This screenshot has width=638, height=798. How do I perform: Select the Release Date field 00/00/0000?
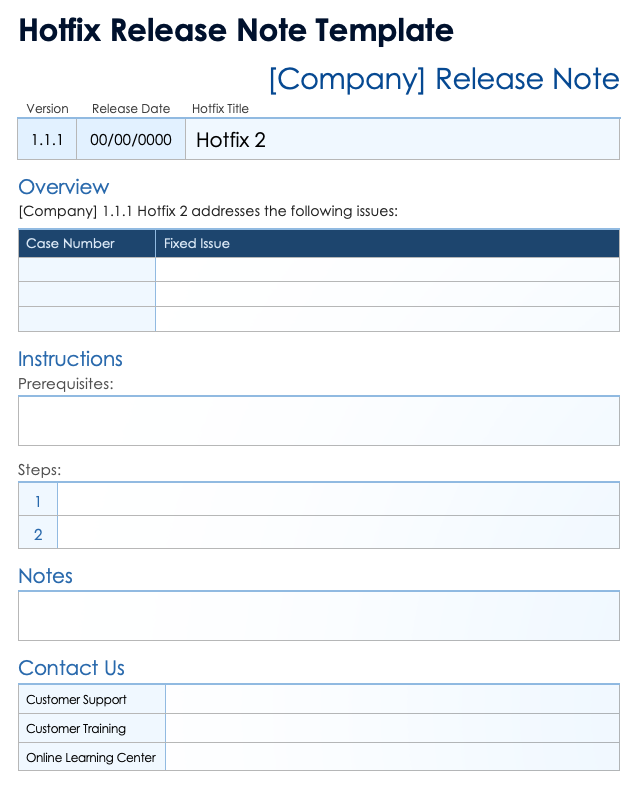131,140
